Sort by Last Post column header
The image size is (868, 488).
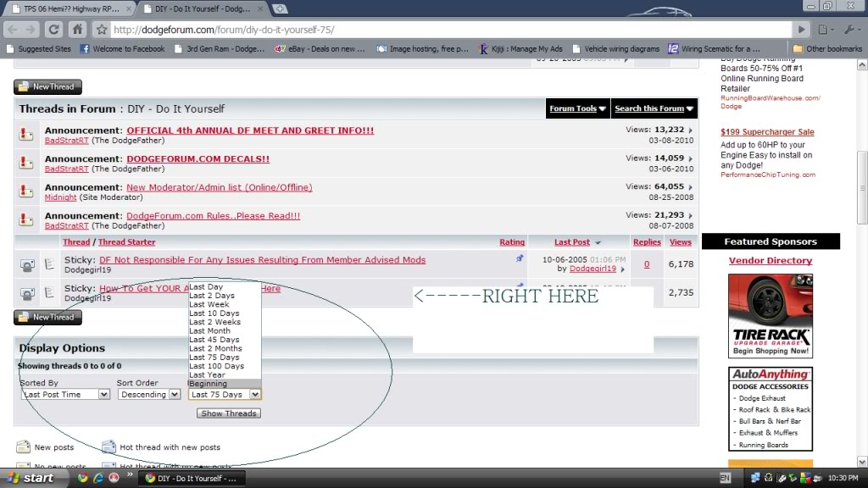click(572, 242)
